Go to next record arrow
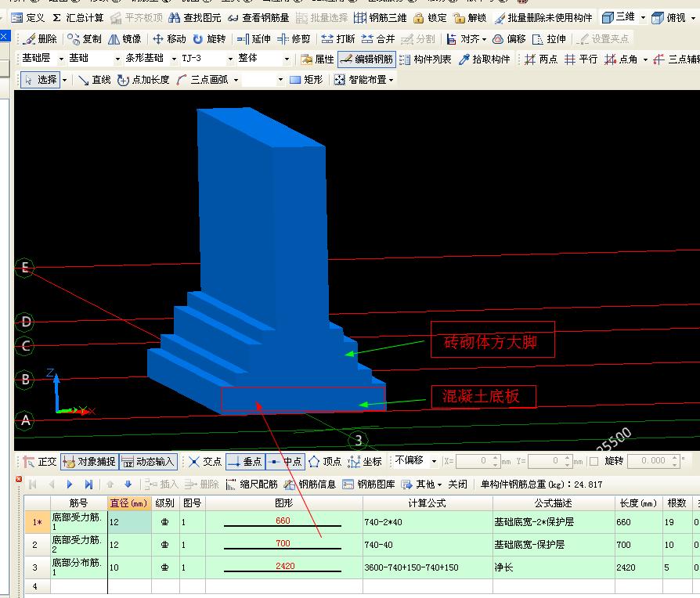Image resolution: width=700 pixels, height=598 pixels. [x=70, y=485]
